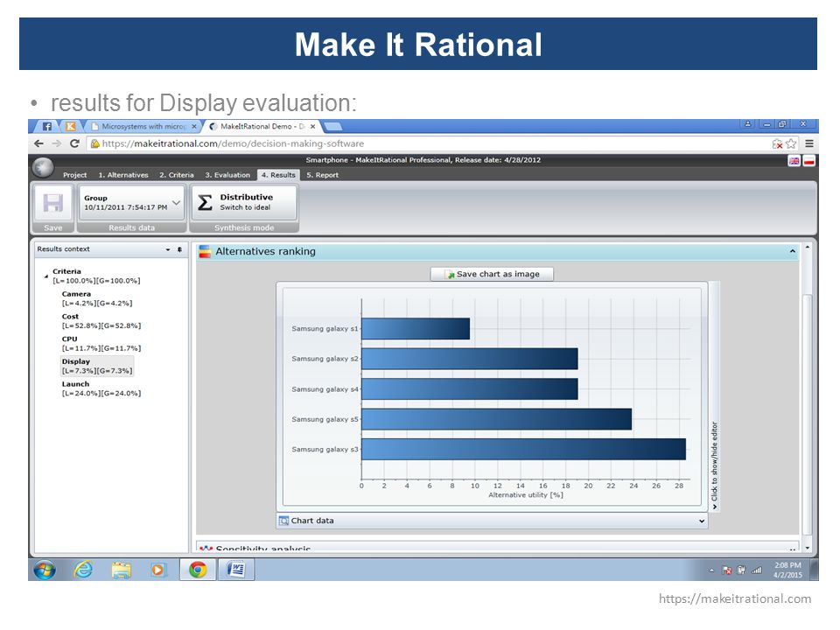This screenshot has height=630, width=840.
Task: Click the scroll down arrow of results panel
Action: coord(807,548)
